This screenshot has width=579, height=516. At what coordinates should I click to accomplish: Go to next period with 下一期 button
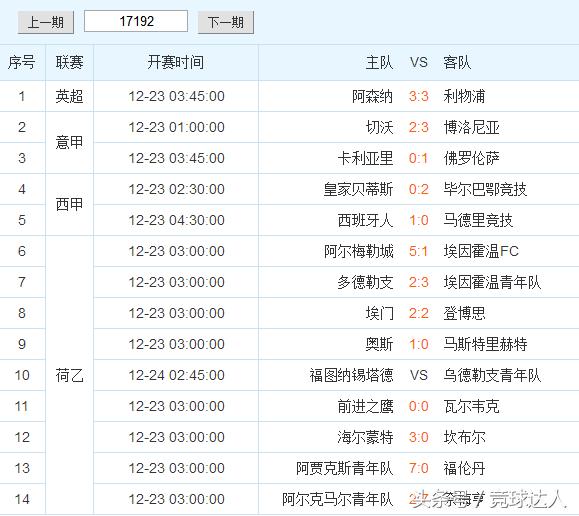pyautogui.click(x=226, y=22)
